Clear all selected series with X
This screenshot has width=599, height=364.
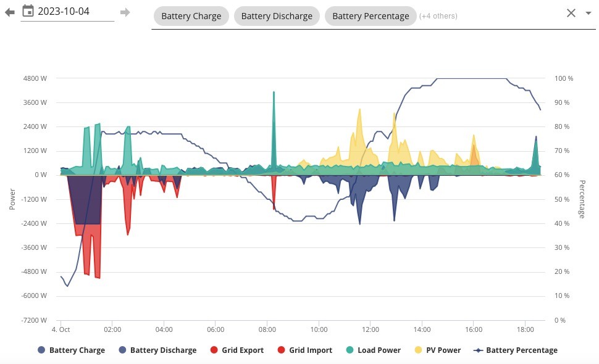pos(571,13)
